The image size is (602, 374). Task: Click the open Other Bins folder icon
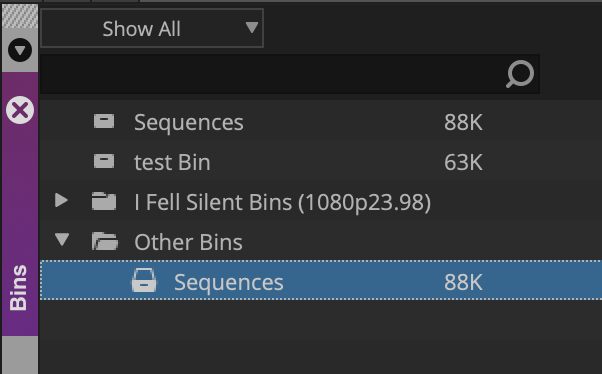(105, 241)
